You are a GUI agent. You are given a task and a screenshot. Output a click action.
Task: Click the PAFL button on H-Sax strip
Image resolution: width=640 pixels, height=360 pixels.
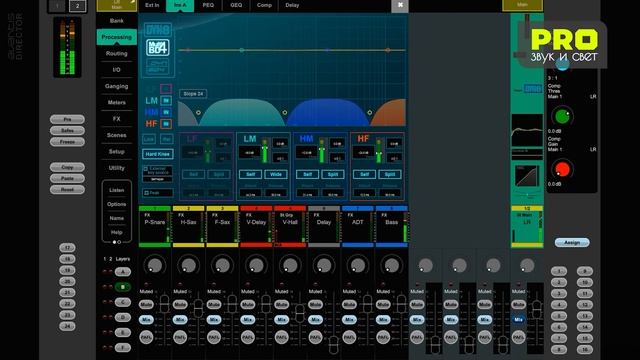click(x=180, y=337)
